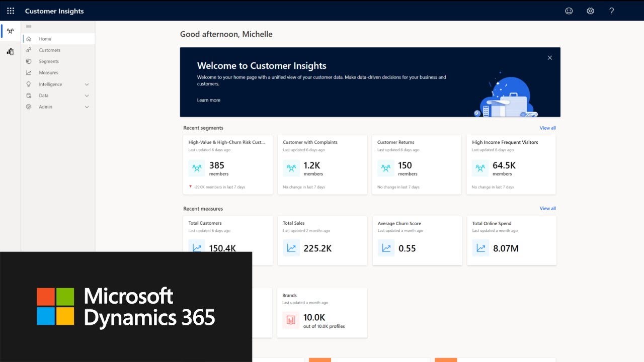Image resolution: width=644 pixels, height=362 pixels.
Task: Click chart icon on Total Customers card
Action: (x=197, y=247)
